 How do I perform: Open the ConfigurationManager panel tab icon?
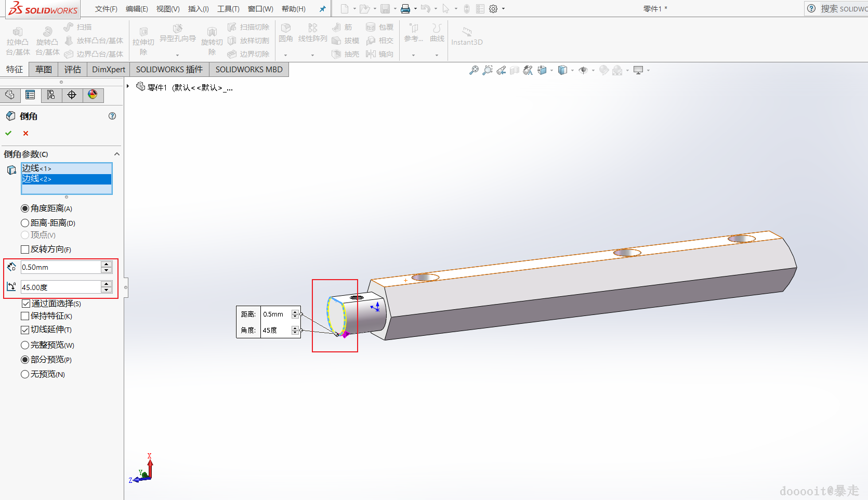[51, 95]
